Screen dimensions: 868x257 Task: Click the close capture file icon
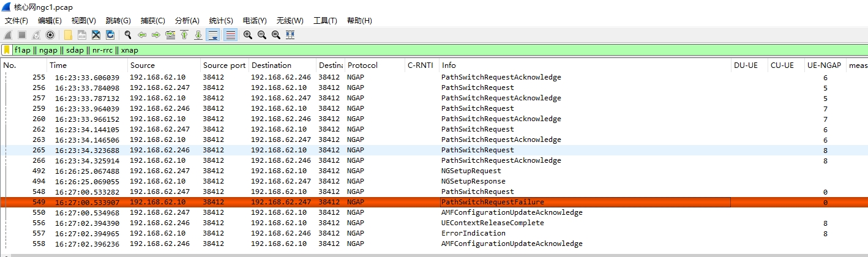click(x=96, y=35)
